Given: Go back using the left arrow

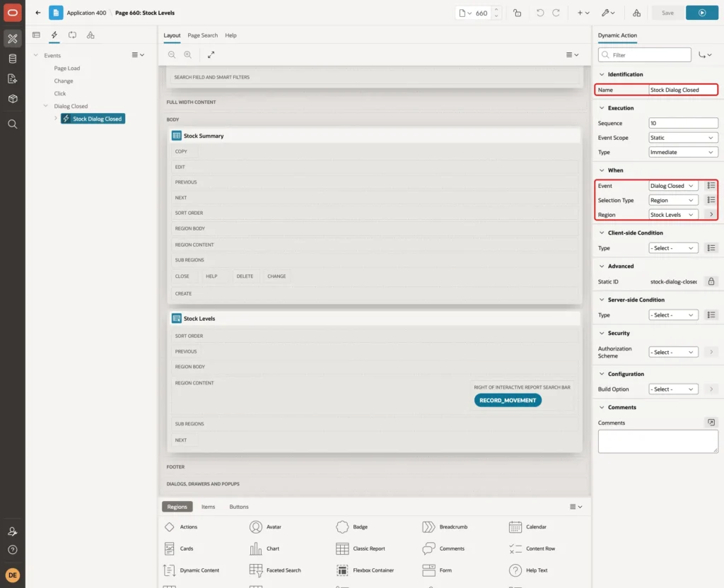Looking at the screenshot, I should (x=38, y=13).
